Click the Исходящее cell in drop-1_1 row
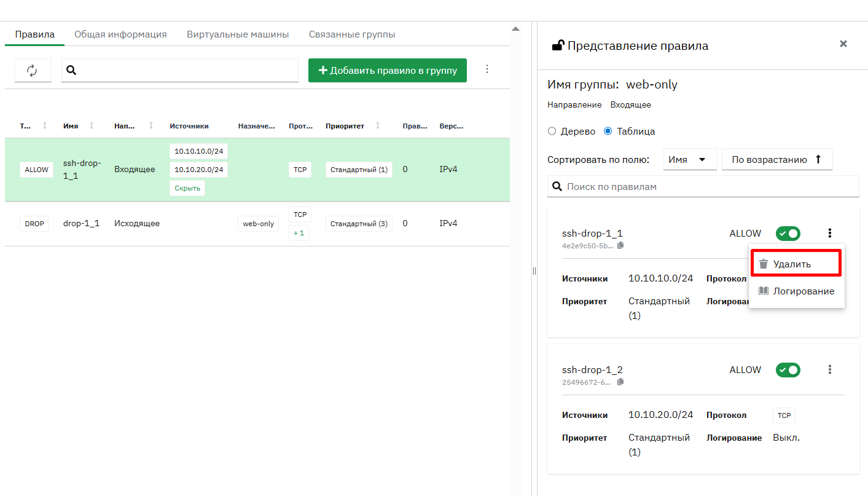This screenshot has height=496, width=868. click(137, 224)
